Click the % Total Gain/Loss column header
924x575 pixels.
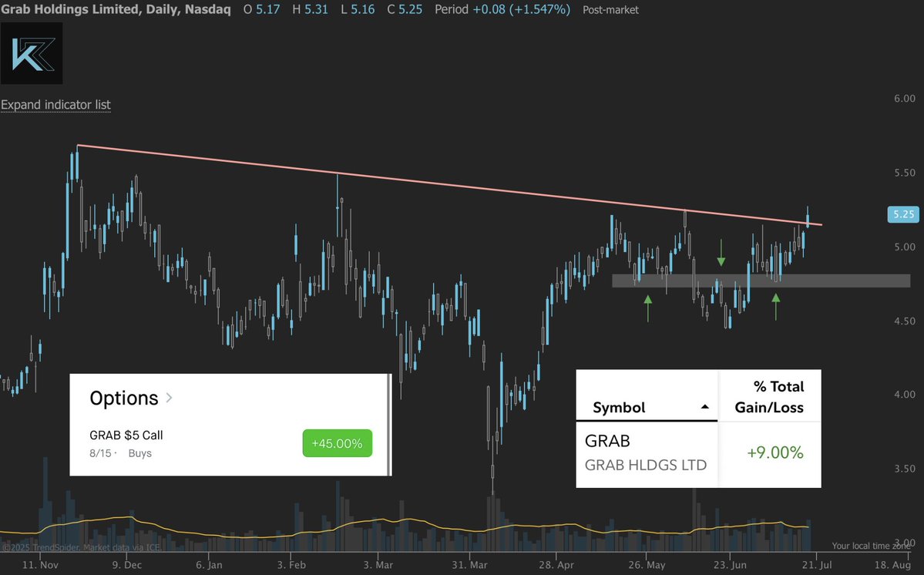click(769, 396)
